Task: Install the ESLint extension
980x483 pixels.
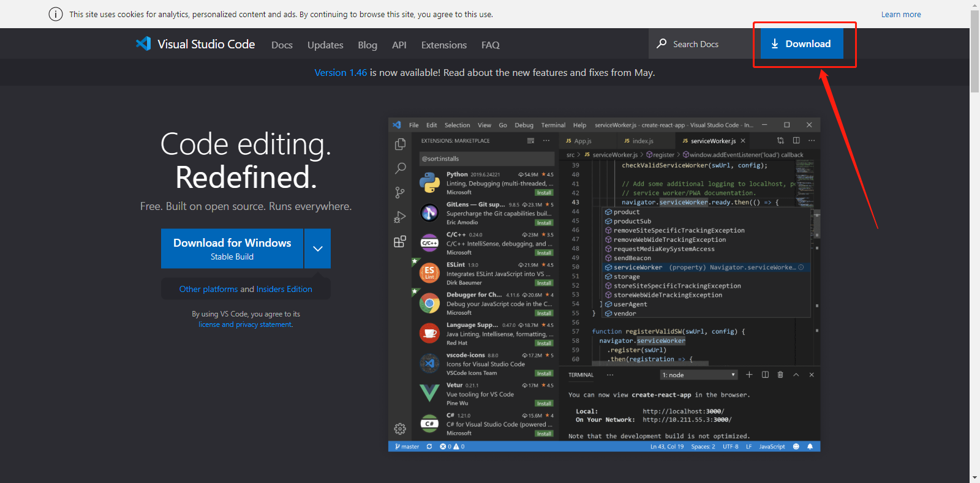Action: click(x=544, y=283)
